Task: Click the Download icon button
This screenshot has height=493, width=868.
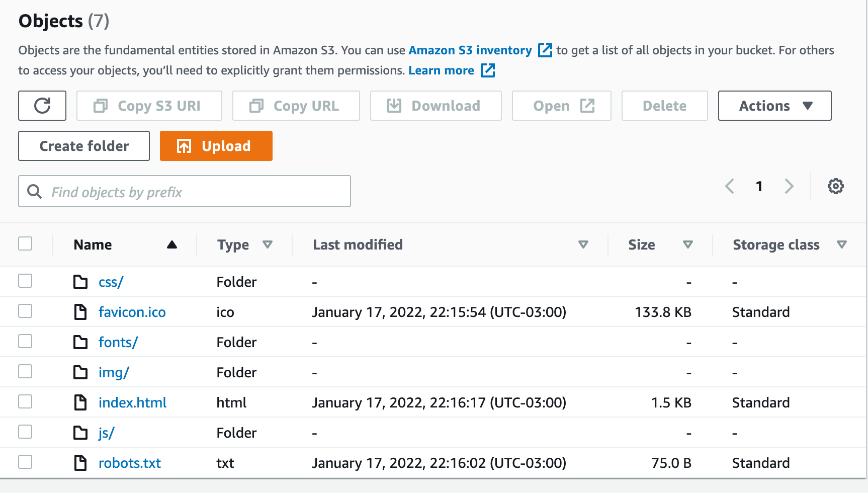Action: 394,106
